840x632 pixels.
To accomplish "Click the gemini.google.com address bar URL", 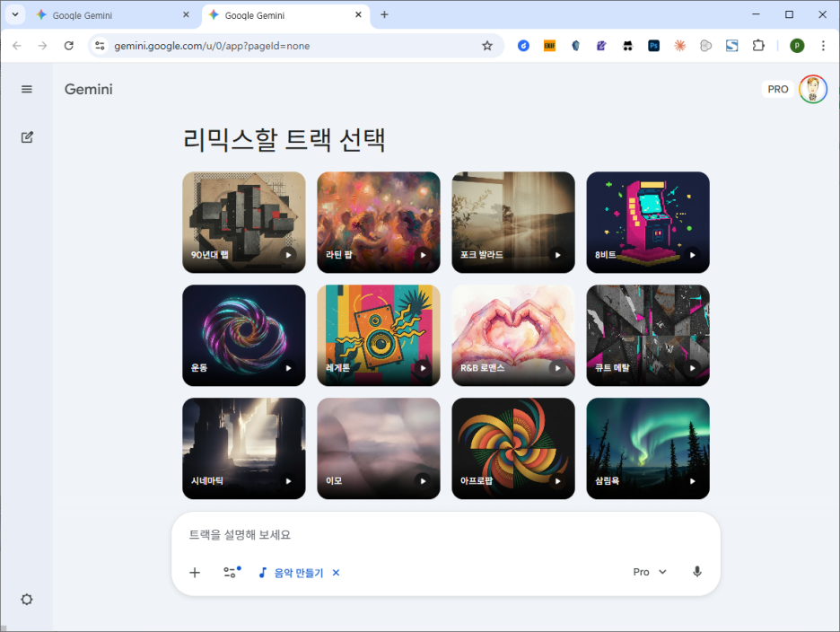I will pyautogui.click(x=212, y=46).
